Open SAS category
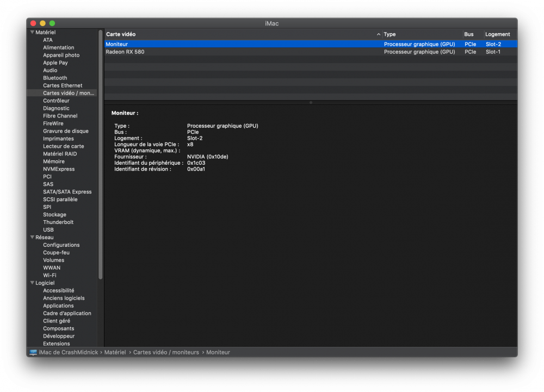The width and height of the screenshot is (544, 392). point(48,184)
